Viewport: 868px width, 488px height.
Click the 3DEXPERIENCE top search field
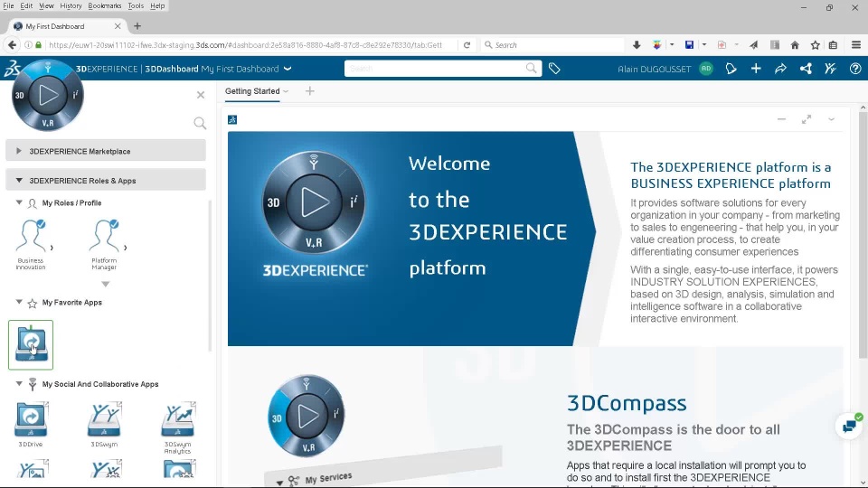[443, 69]
